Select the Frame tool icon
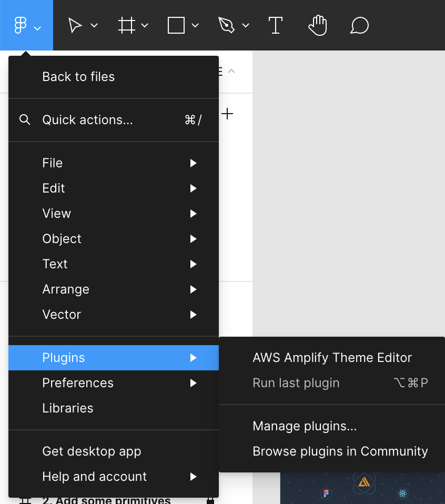This screenshot has width=445, height=504. pos(126,25)
